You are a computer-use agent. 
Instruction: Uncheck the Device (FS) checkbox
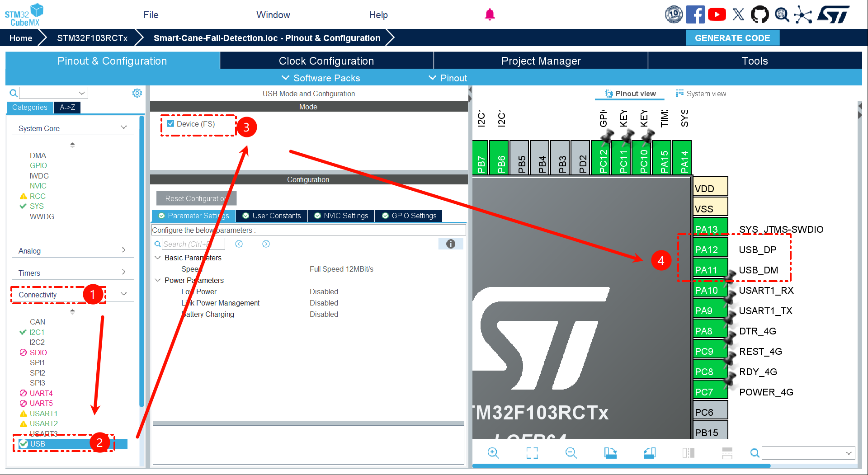point(171,124)
